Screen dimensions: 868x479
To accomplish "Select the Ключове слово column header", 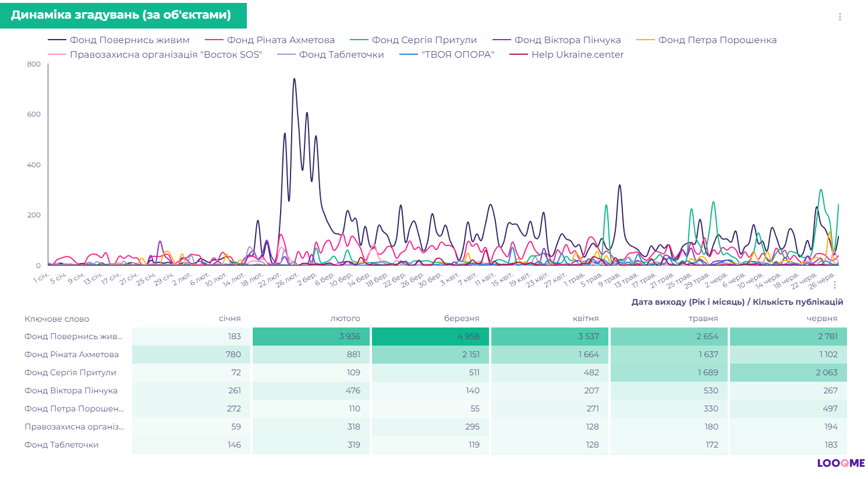I will click(57, 319).
